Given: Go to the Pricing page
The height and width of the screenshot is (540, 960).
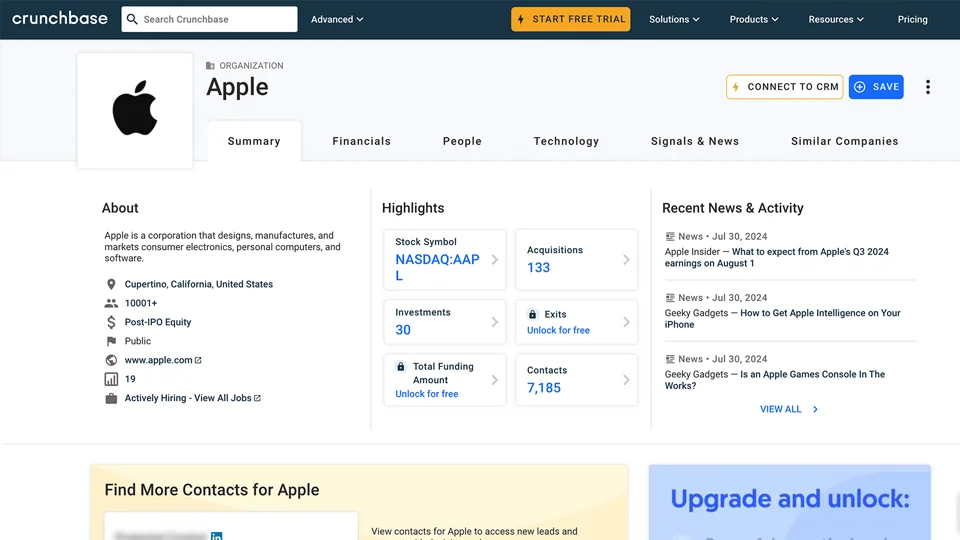Looking at the screenshot, I should point(912,19).
